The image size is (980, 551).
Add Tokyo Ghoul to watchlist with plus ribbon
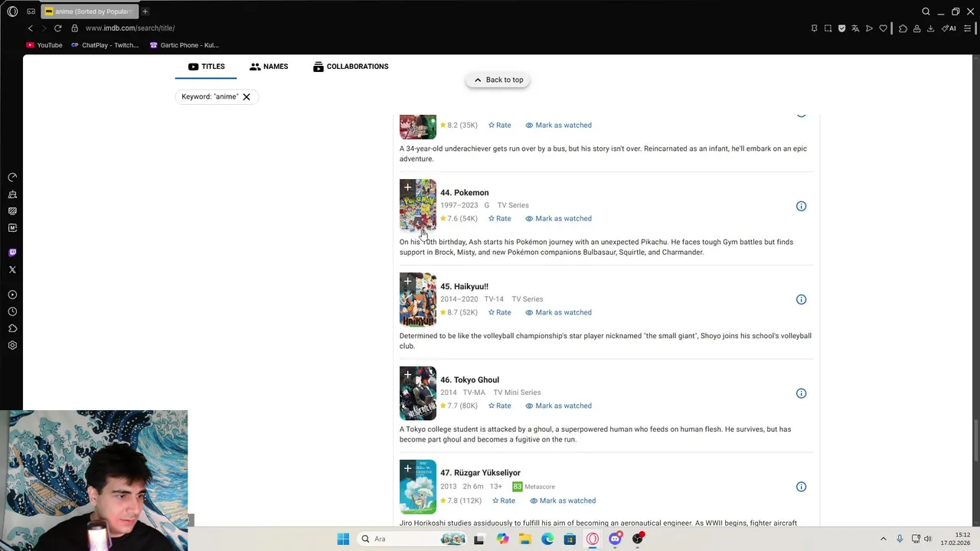pos(407,375)
